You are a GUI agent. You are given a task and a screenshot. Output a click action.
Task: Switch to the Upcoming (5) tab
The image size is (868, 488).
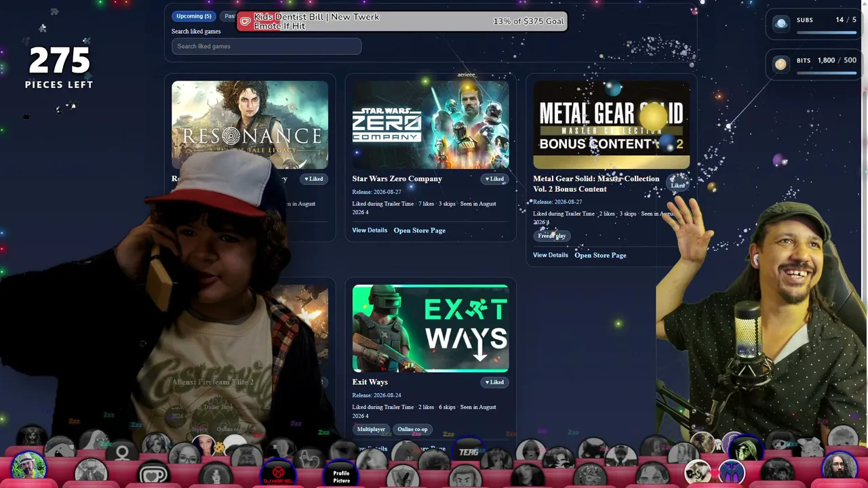(x=194, y=16)
